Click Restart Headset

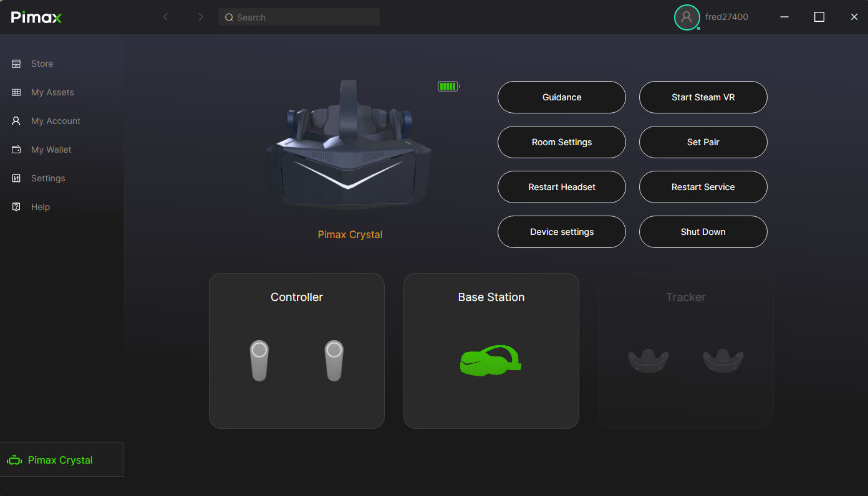click(562, 187)
